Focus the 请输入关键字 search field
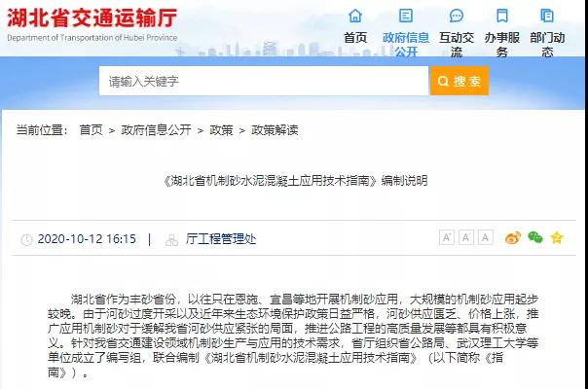588x389 pixels. click(263, 81)
